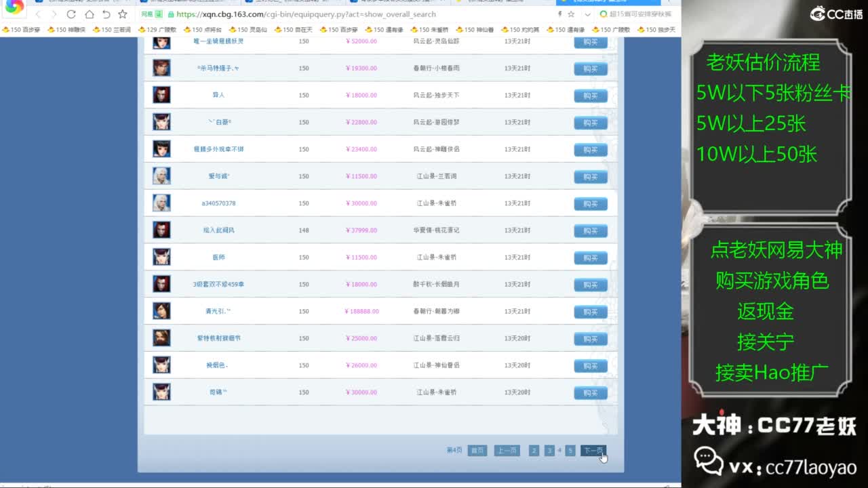Reload the page with refresh icon
This screenshot has width=868, height=488.
click(71, 14)
